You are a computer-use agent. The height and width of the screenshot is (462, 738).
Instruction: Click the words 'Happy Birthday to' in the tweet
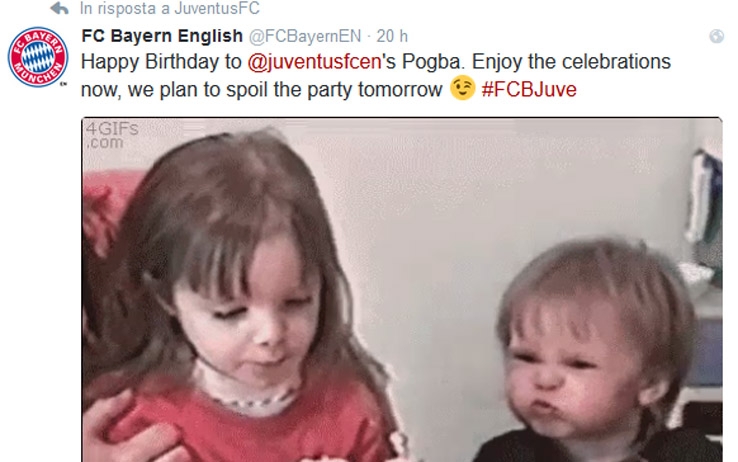[161, 62]
